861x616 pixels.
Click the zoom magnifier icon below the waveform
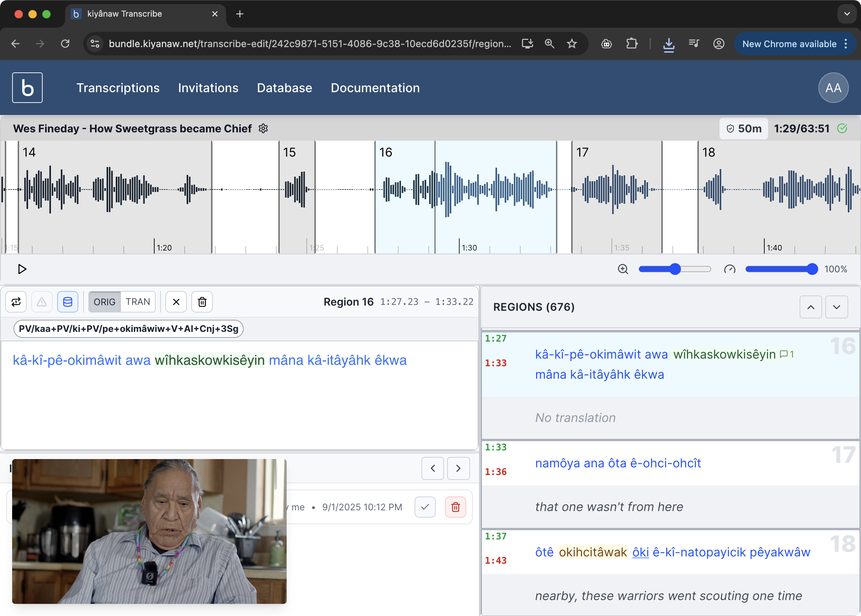[623, 269]
